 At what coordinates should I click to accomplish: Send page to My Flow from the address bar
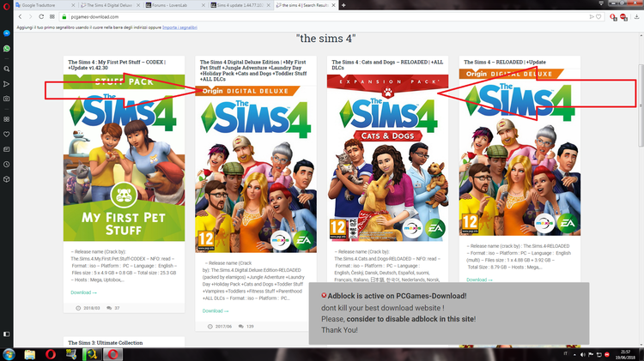[592, 17]
